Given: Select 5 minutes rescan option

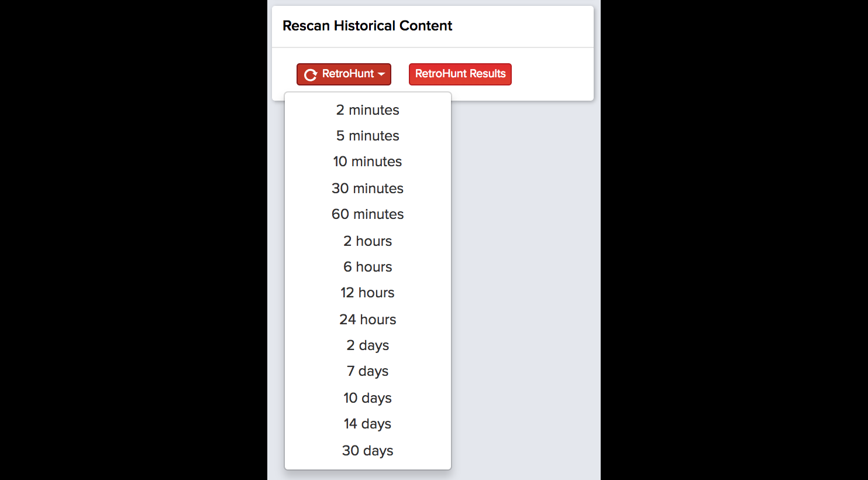Looking at the screenshot, I should coord(368,136).
